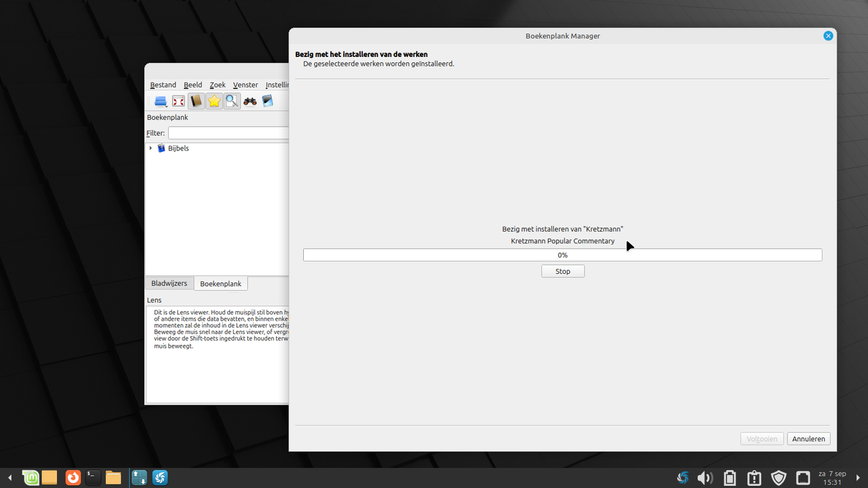Close the Boekenplank Manager dialog
The height and width of the screenshot is (488, 868).
click(828, 36)
